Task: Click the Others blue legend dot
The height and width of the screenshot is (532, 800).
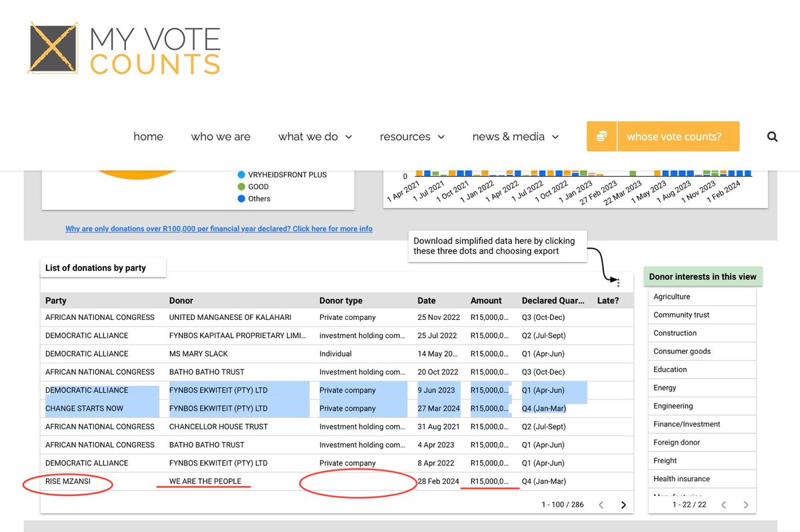Action: coord(241,199)
